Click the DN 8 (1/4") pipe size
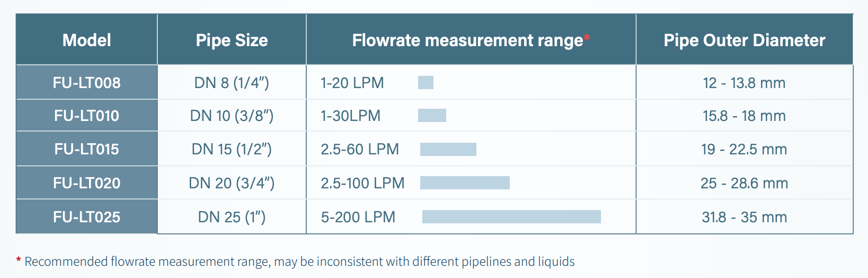Viewport: 868px width, 278px height. (232, 83)
